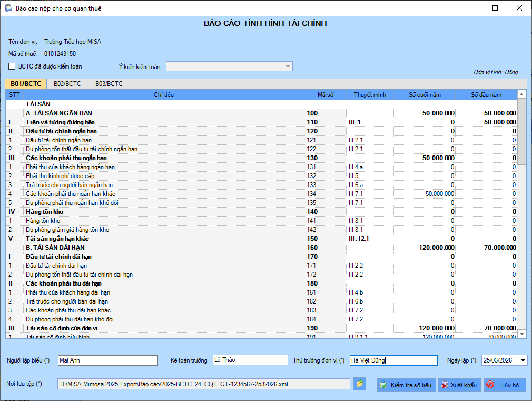Open the Ý kiến kiểm toán dropdown

click(x=288, y=66)
